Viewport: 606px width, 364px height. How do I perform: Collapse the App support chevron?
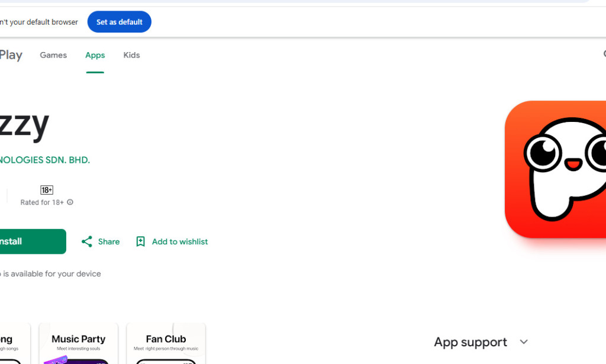pyautogui.click(x=523, y=342)
